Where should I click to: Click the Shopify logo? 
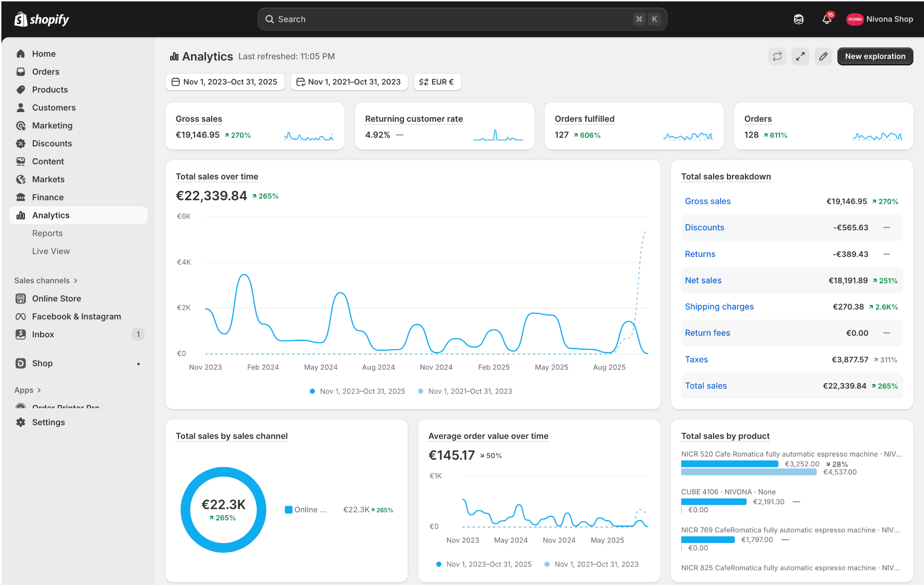click(x=41, y=19)
